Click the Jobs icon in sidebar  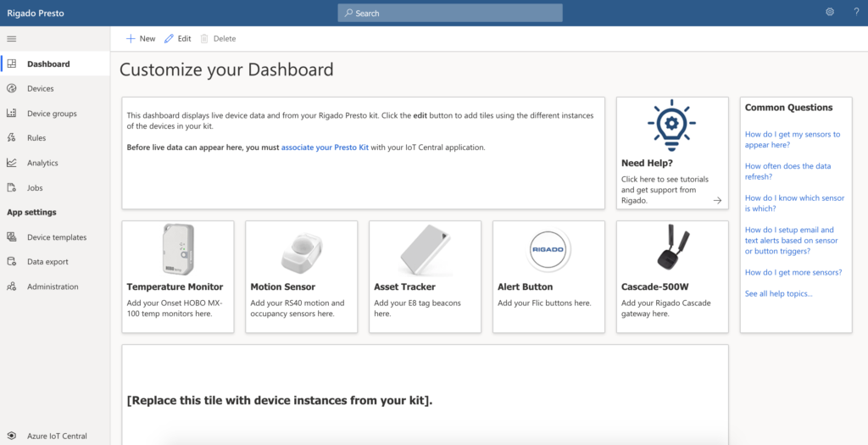[x=12, y=187]
